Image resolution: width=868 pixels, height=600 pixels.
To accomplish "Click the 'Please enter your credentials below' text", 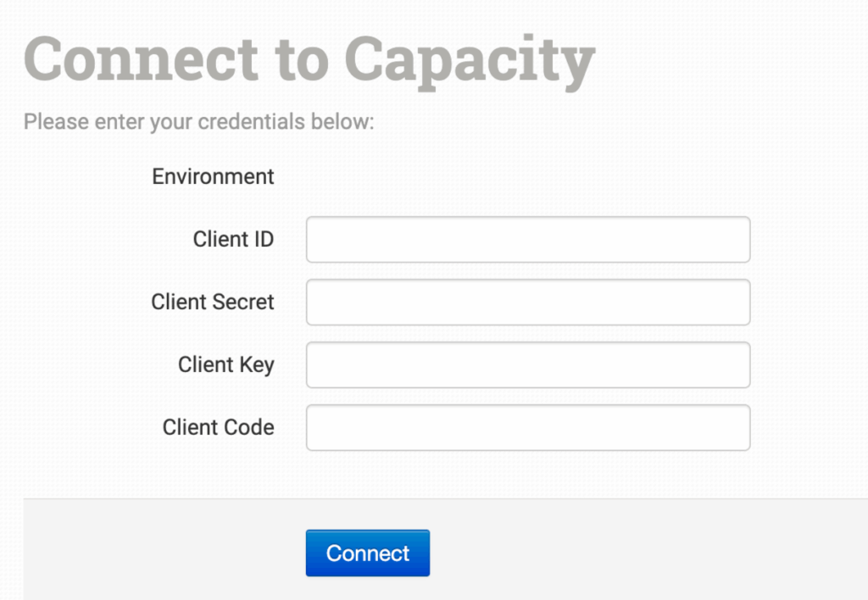I will 198,122.
